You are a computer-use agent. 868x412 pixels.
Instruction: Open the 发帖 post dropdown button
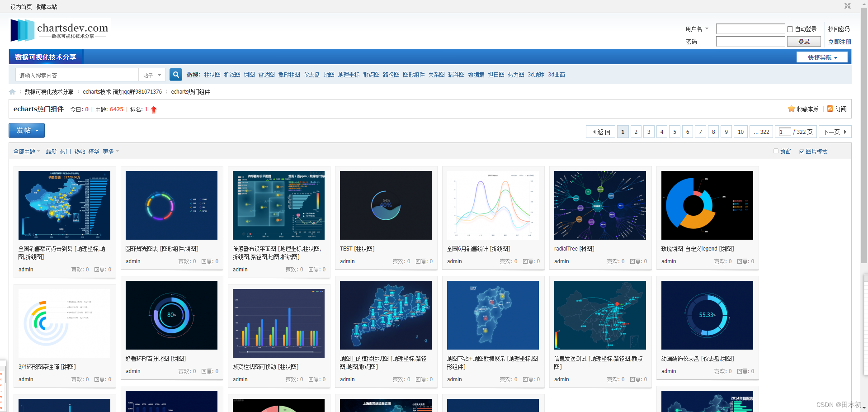27,131
